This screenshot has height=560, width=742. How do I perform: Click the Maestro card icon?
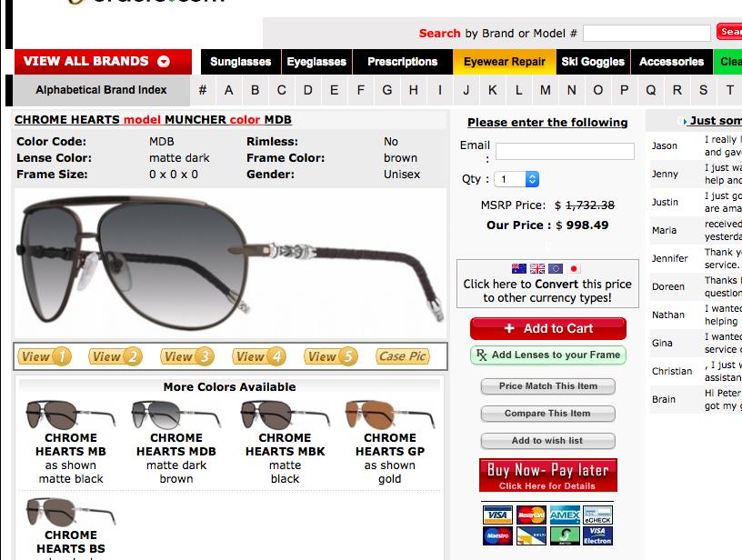tap(497, 535)
